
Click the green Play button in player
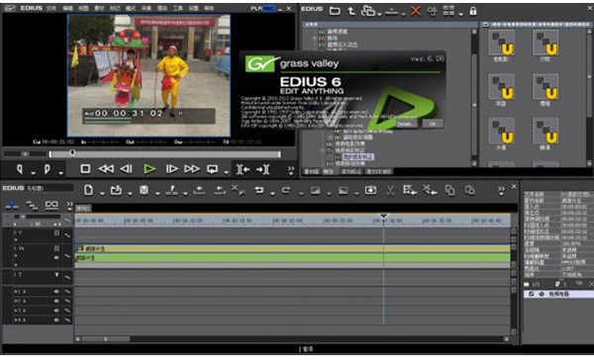pos(149,169)
